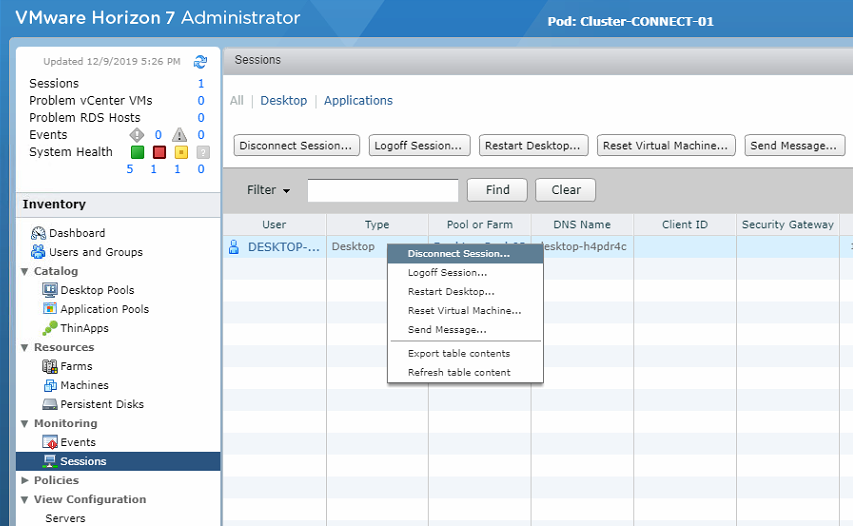Choose Send Message... in context menu
Image resolution: width=853 pixels, height=526 pixels.
click(x=465, y=330)
